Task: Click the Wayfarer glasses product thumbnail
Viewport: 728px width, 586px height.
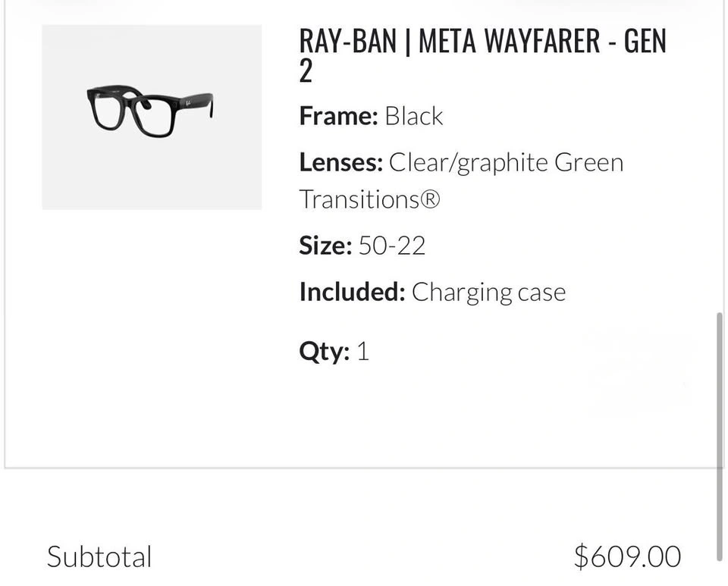Action: tap(152, 118)
